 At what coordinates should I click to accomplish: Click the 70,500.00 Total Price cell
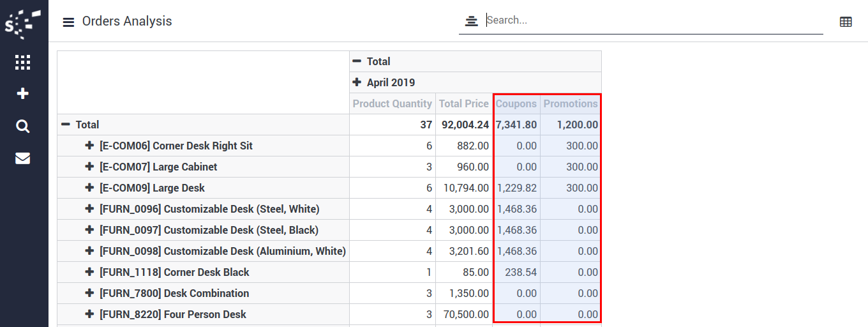click(x=463, y=314)
